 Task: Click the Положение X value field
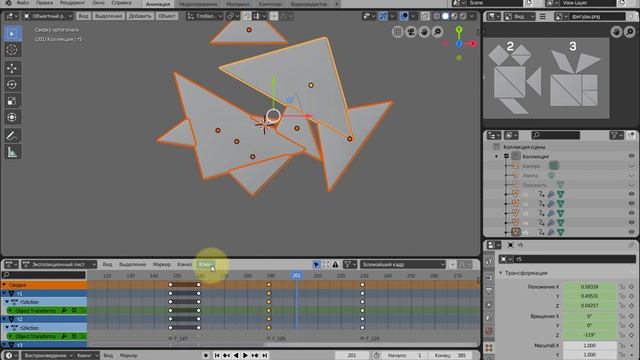point(589,287)
